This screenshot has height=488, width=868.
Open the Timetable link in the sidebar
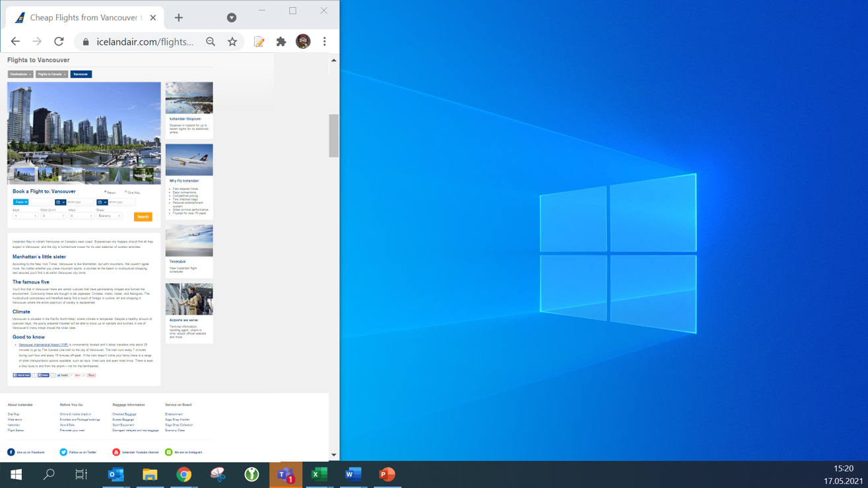coord(178,262)
